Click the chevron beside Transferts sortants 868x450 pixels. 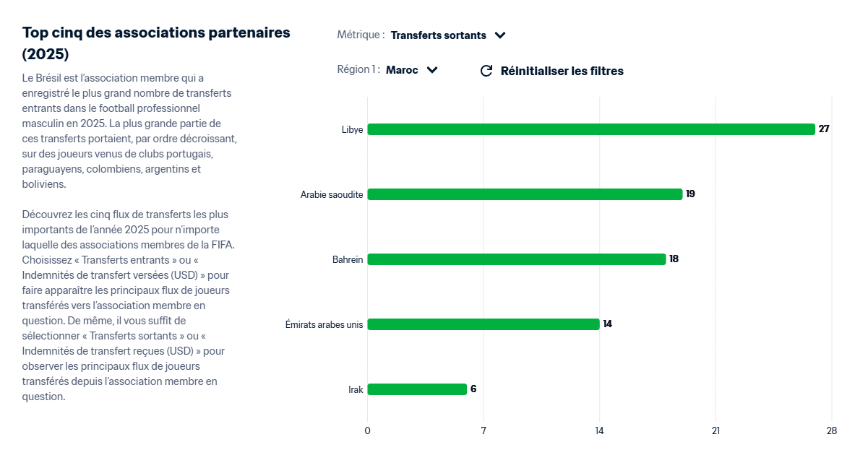(499, 35)
